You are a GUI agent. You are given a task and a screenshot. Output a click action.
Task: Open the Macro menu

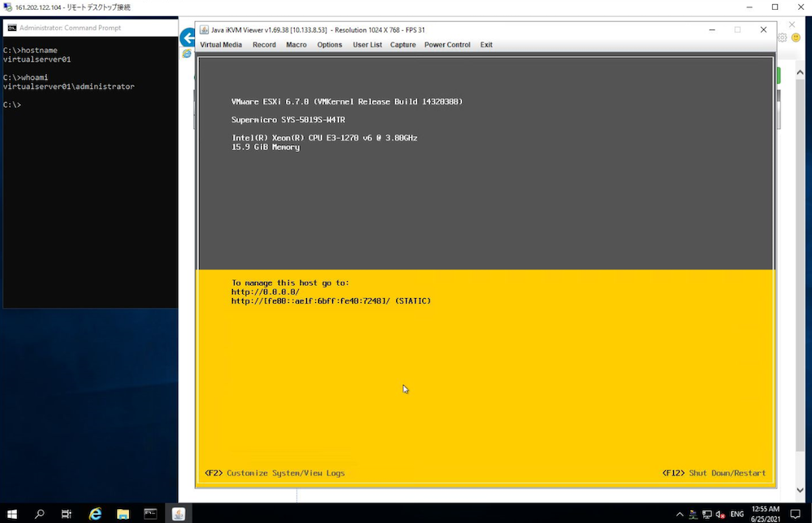point(296,45)
